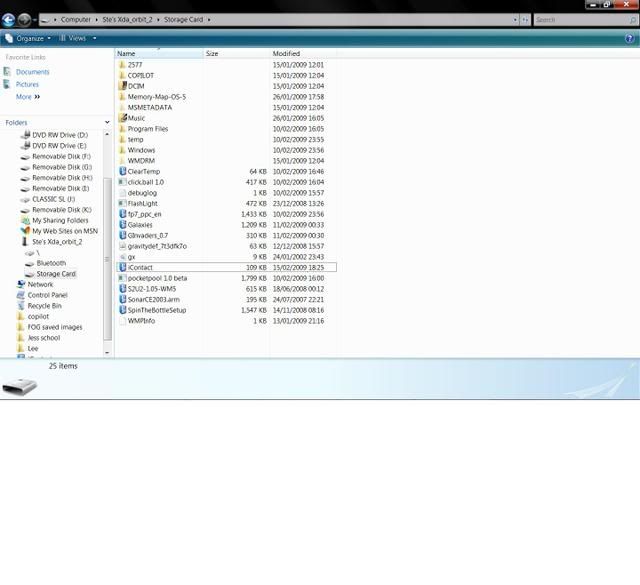The image size is (640, 585).
Task: Select the iContact file icon
Action: (x=122, y=267)
